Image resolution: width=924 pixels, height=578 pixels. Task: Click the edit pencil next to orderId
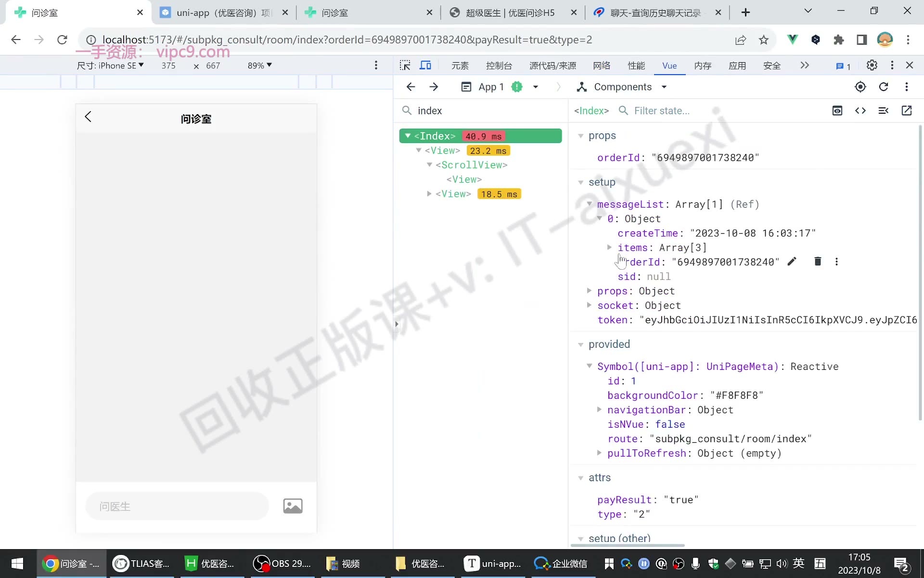pos(792,262)
